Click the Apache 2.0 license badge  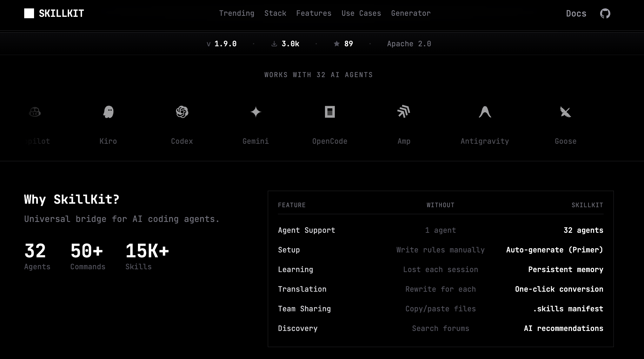click(x=409, y=43)
